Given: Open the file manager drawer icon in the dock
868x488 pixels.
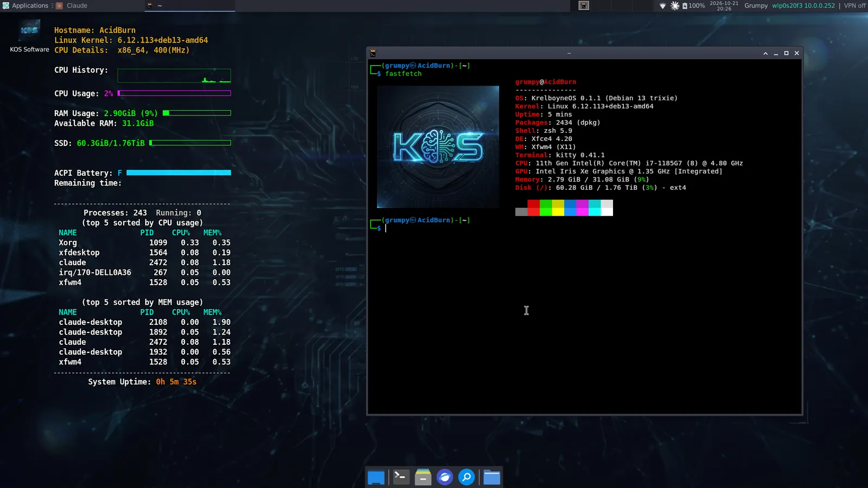Looking at the screenshot, I should (x=423, y=477).
